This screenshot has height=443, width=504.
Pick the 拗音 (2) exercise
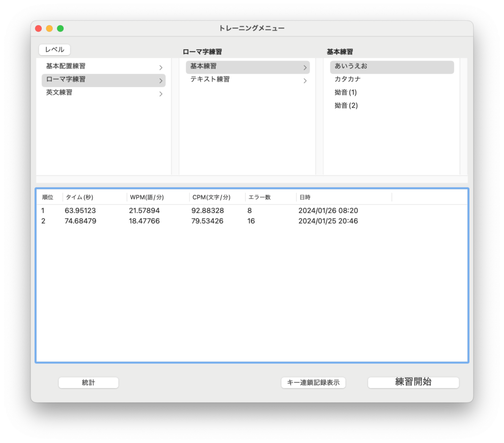click(x=346, y=106)
